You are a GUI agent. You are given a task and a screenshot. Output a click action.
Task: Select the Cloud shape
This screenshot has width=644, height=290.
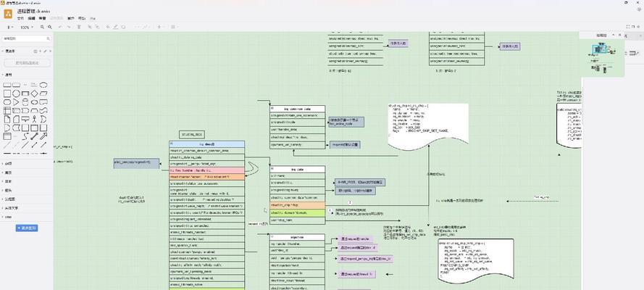pyautogui.click(x=34, y=102)
